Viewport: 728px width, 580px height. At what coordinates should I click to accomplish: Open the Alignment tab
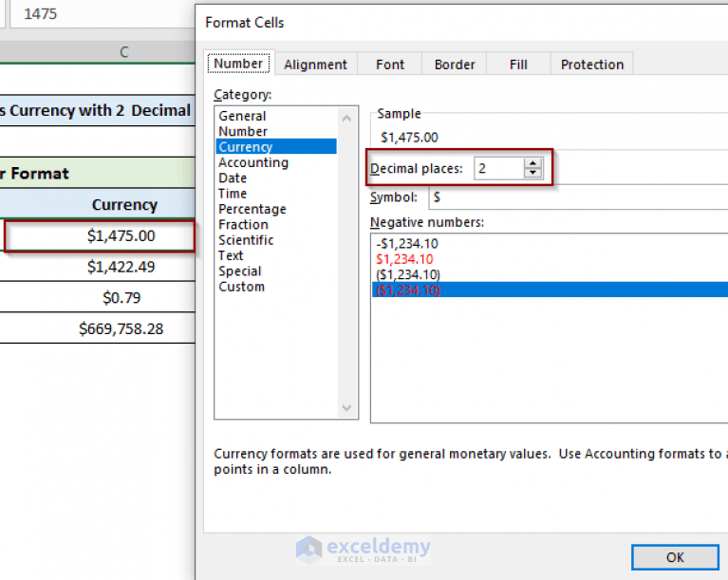(315, 65)
